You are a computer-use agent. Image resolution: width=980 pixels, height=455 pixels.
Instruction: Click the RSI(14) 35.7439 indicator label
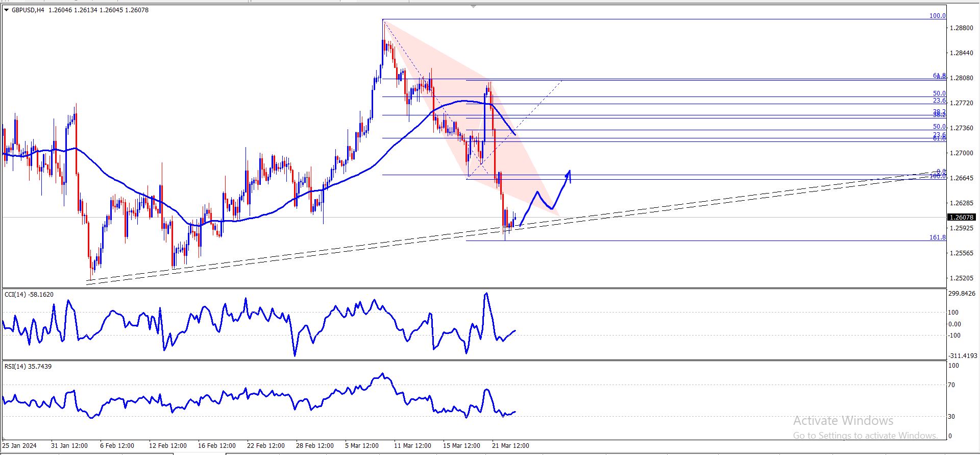click(x=28, y=367)
